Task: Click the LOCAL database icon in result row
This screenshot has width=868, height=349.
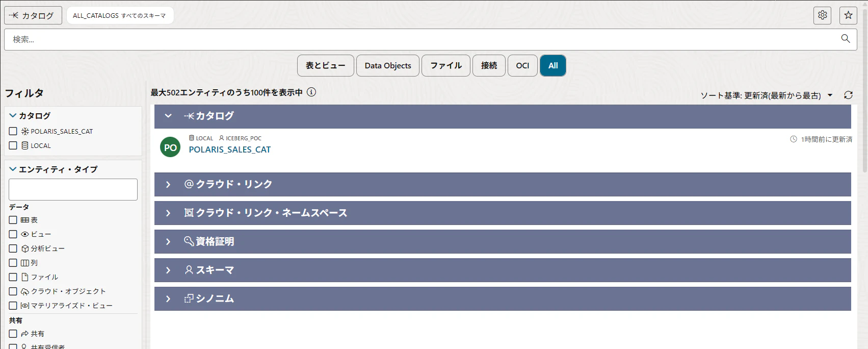Action: tap(192, 138)
